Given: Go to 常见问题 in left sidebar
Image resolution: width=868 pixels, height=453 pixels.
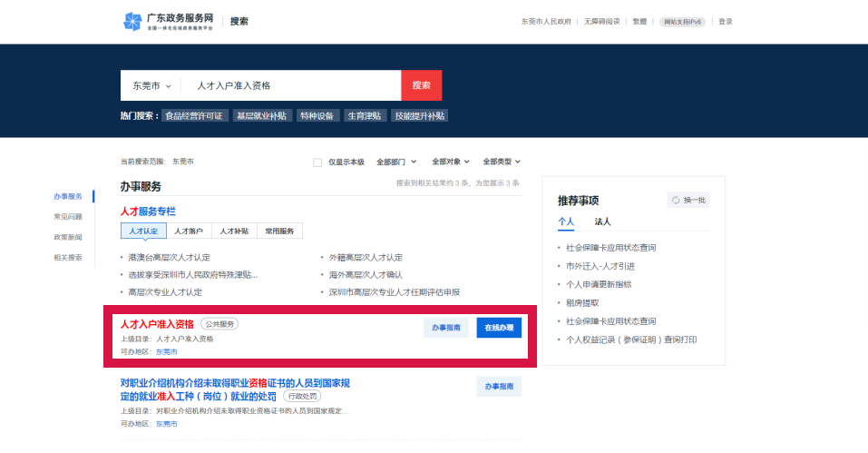Looking at the screenshot, I should 68,216.
